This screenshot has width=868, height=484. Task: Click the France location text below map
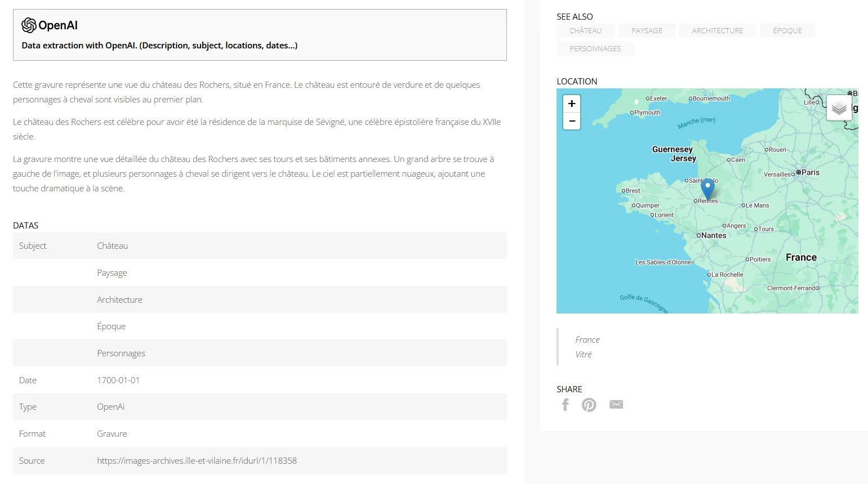click(x=587, y=340)
